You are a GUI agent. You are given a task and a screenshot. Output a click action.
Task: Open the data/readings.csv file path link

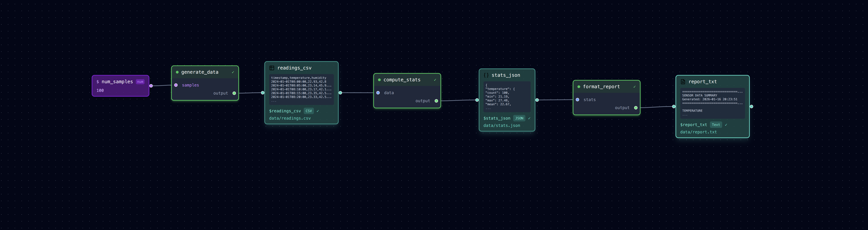(x=290, y=118)
